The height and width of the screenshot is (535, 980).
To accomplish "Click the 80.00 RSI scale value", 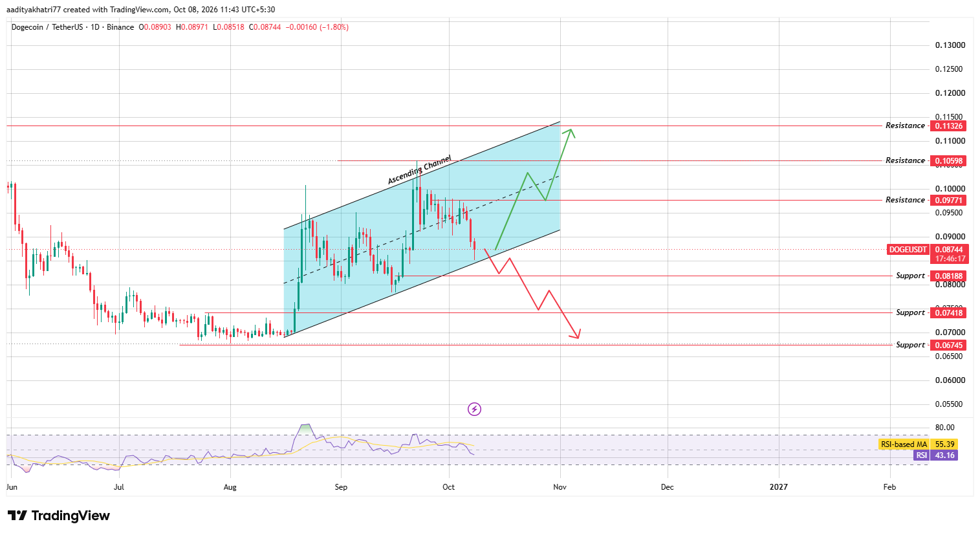I will (945, 428).
